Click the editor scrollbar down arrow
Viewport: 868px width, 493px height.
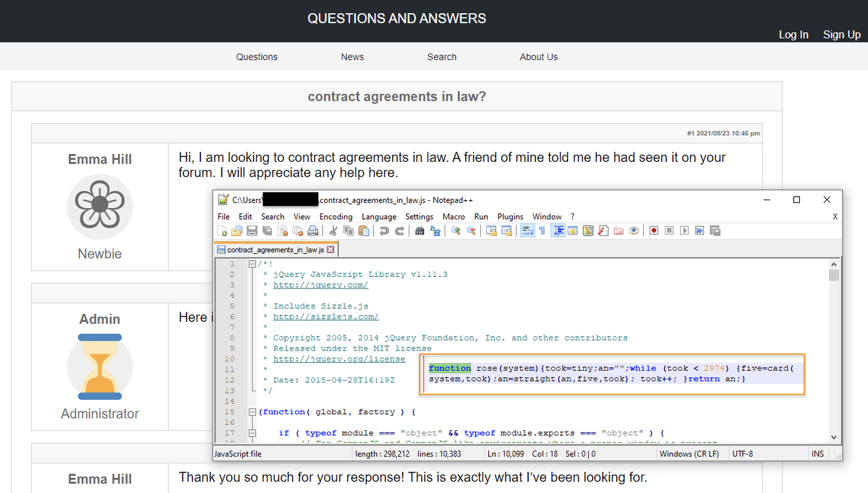[x=834, y=437]
